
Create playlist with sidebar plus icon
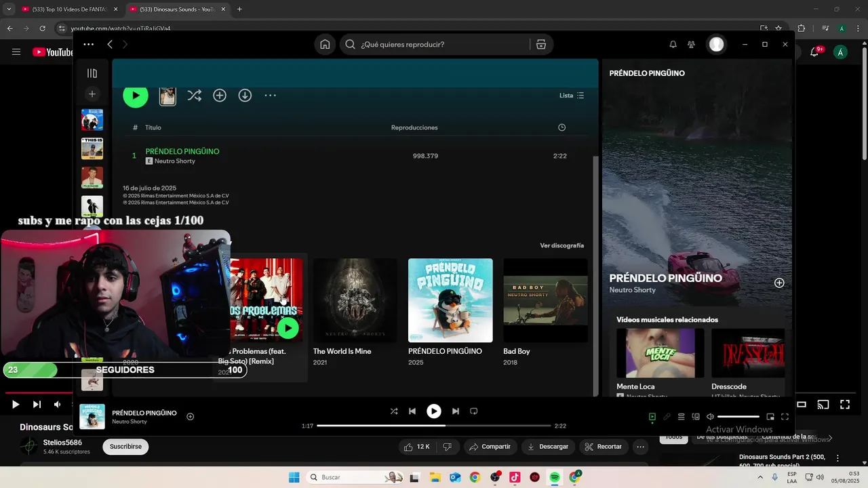[92, 94]
